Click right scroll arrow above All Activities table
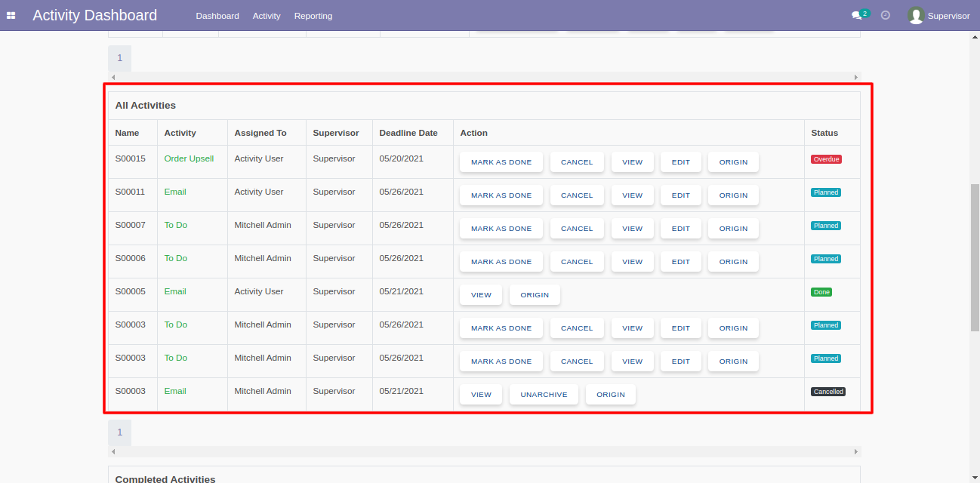The image size is (980, 483). (856, 77)
